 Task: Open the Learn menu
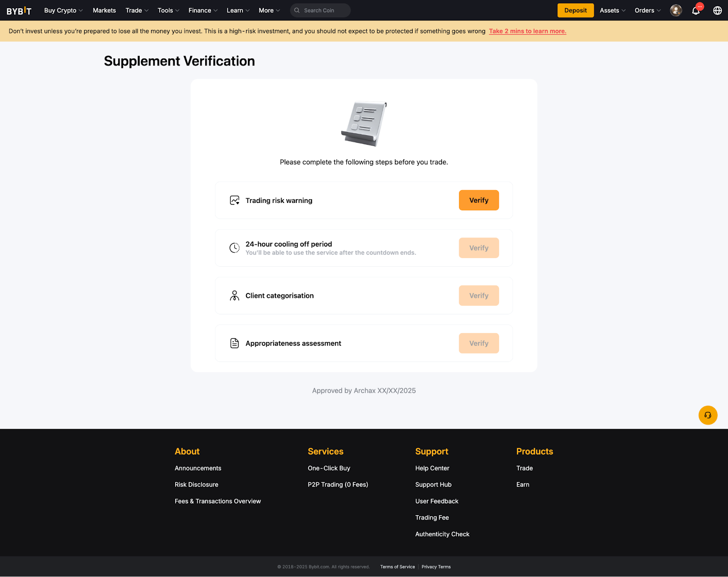click(238, 10)
